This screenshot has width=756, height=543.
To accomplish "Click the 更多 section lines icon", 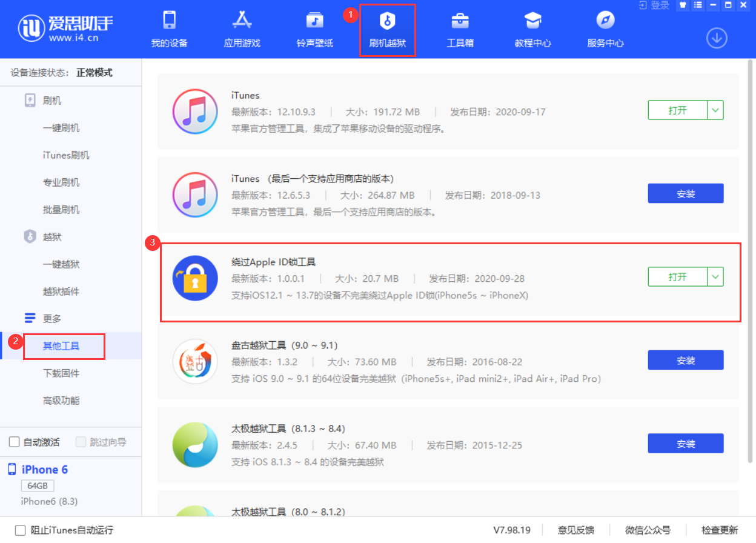I will (30, 318).
